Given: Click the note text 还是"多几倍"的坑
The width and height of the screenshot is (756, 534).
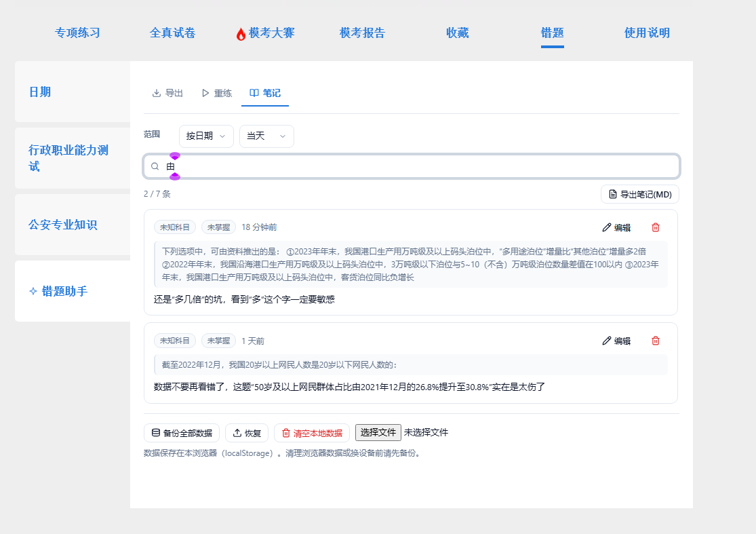Looking at the screenshot, I should [x=244, y=299].
